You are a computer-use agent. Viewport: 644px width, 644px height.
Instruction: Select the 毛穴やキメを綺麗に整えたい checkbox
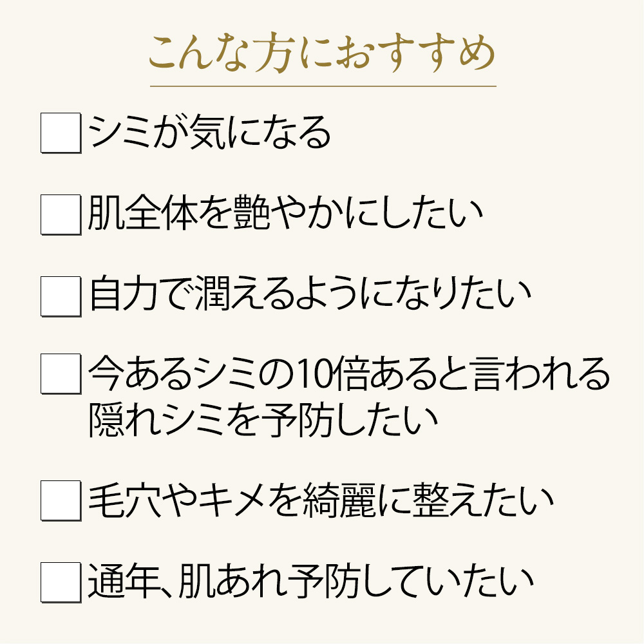click(61, 500)
